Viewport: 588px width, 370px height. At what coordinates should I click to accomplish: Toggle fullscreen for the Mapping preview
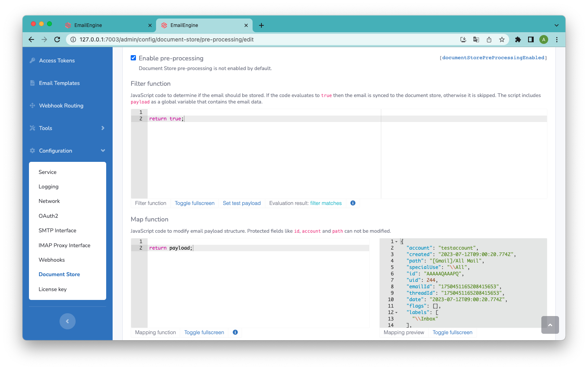[452, 333]
